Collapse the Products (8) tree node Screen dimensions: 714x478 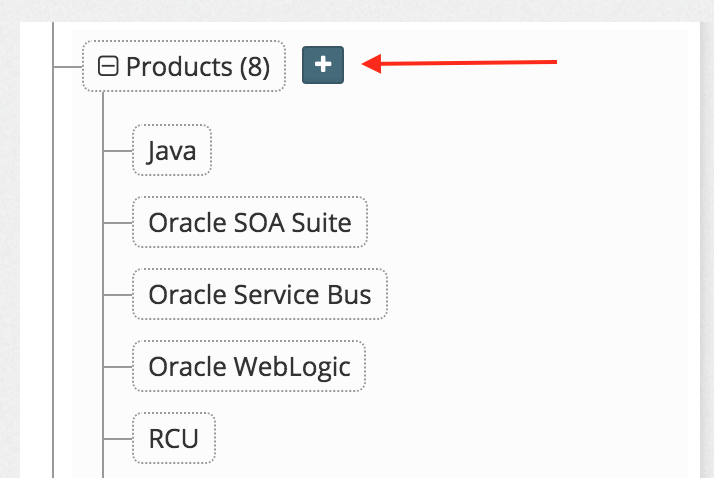[x=108, y=67]
